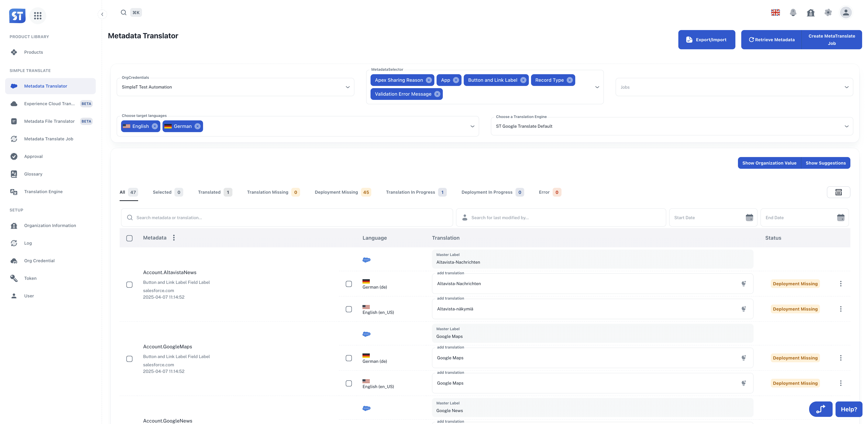The width and height of the screenshot is (868, 424).
Task: Check German (de) for Account.AltavistaNews
Action: coord(349,284)
